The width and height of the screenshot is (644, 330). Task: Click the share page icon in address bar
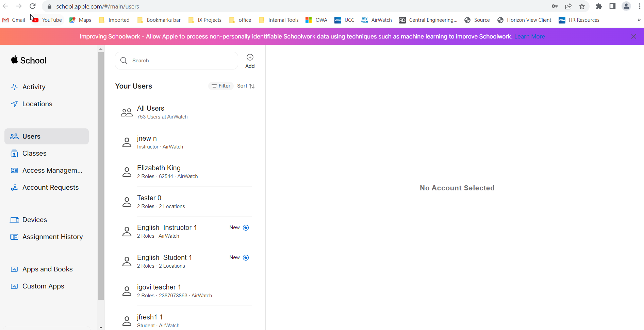(x=568, y=6)
